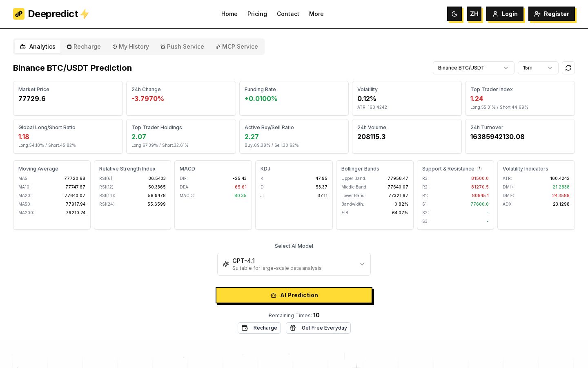588x368 pixels.
Task: Expand the Binance BTC/USDT pair dropdown
Action: click(474, 68)
